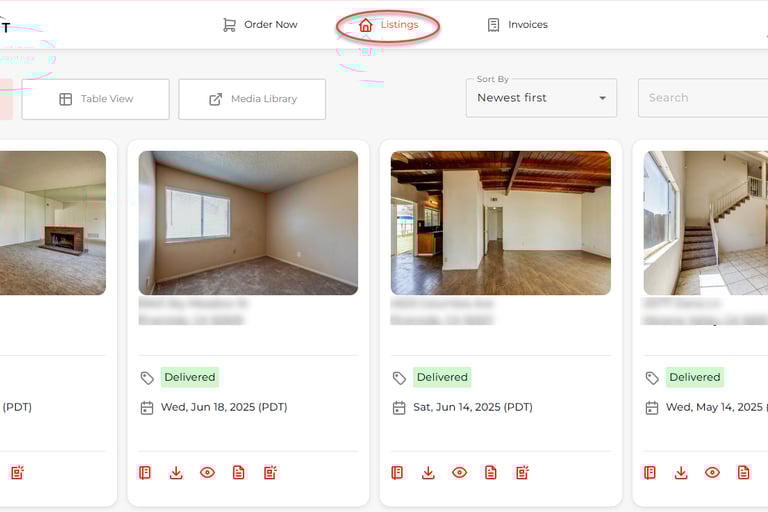This screenshot has height=512, width=768.
Task: Click tag icon on Jun 14 listing
Action: [399, 378]
